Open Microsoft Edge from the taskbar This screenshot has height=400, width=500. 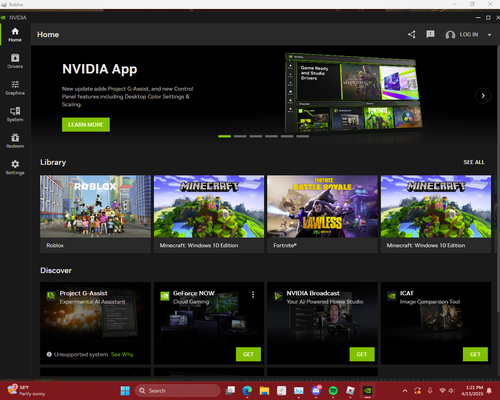[x=247, y=391]
